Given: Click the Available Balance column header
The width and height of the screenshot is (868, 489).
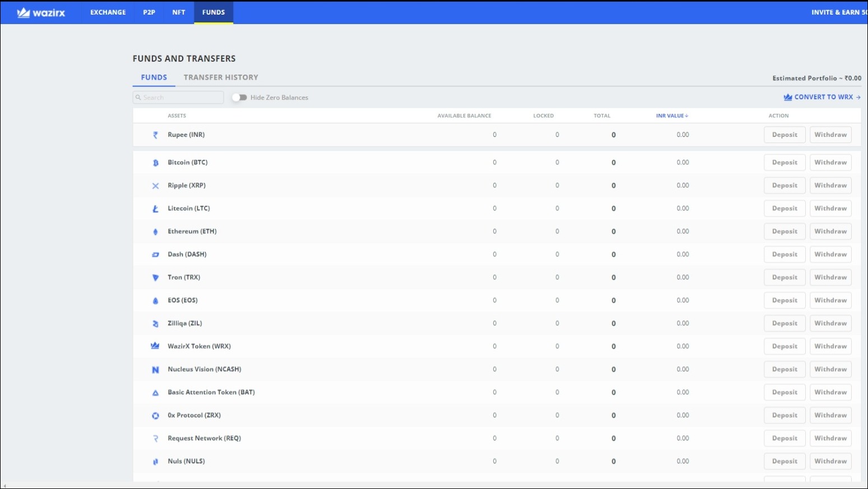Looking at the screenshot, I should point(465,116).
